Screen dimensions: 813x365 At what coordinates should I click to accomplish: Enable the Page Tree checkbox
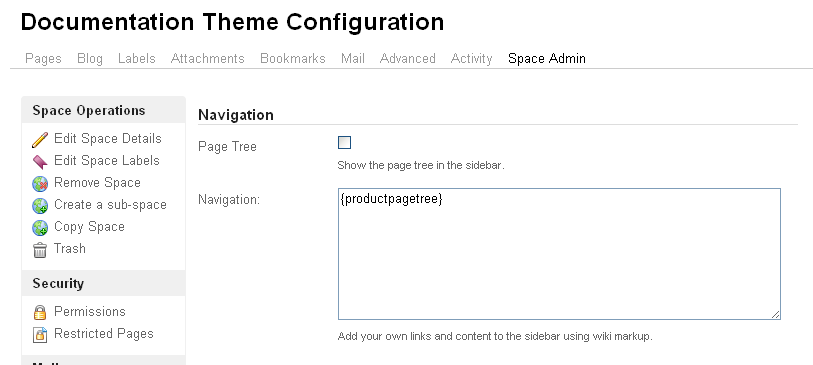pos(344,142)
